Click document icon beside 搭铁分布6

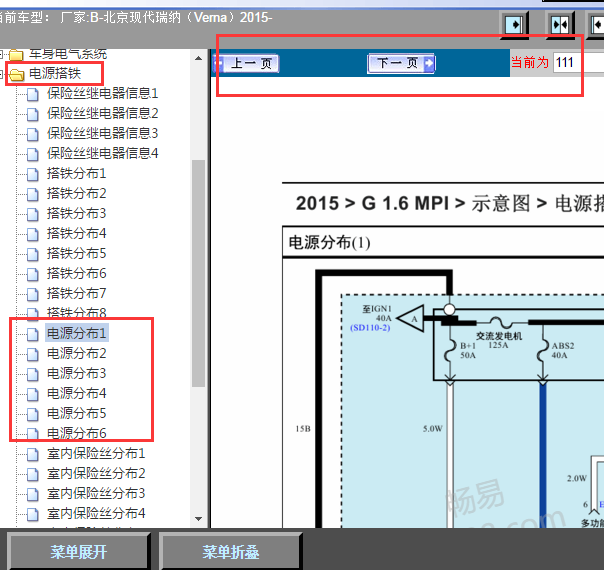(33, 274)
